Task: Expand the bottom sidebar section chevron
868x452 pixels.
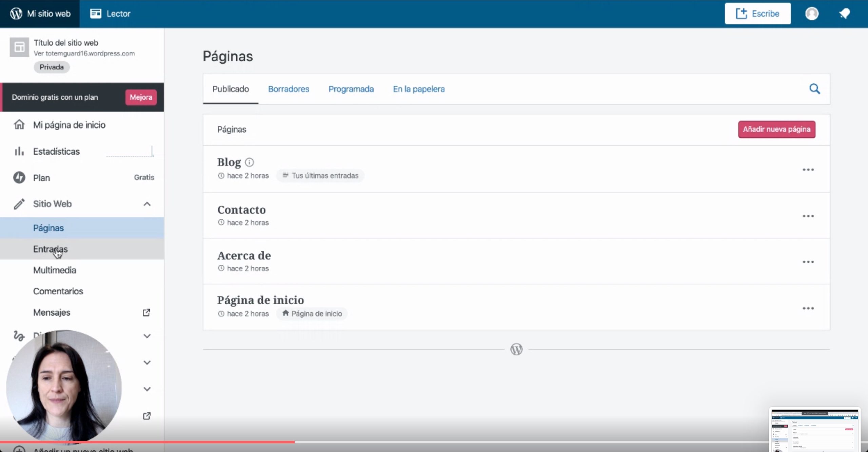Action: coord(147,389)
